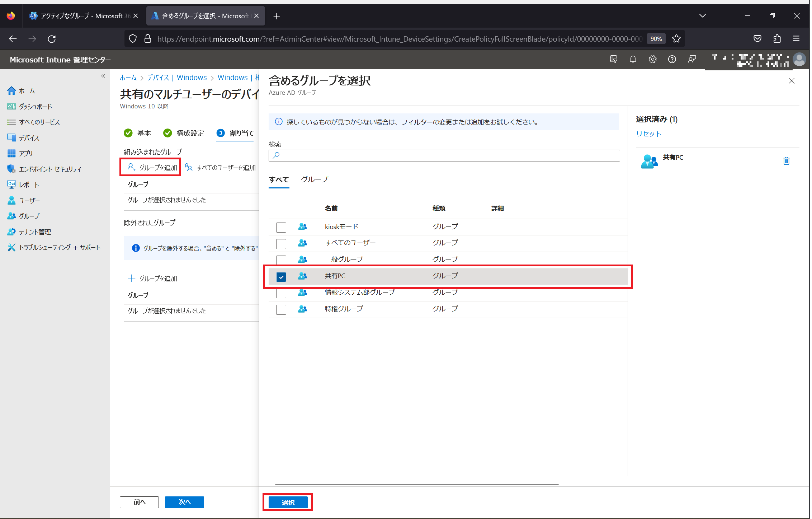Check the すべてのユーザー group checkbox
This screenshot has width=812, height=519.
tap(281, 244)
